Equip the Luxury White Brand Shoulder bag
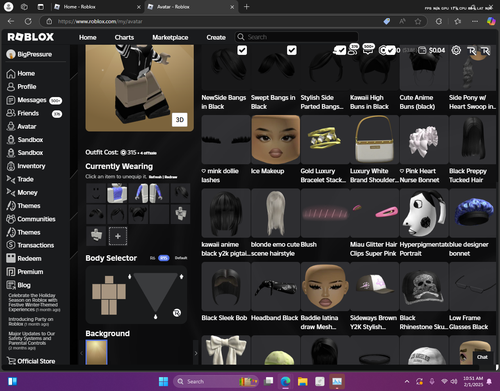The height and width of the screenshot is (391, 500). [x=374, y=140]
